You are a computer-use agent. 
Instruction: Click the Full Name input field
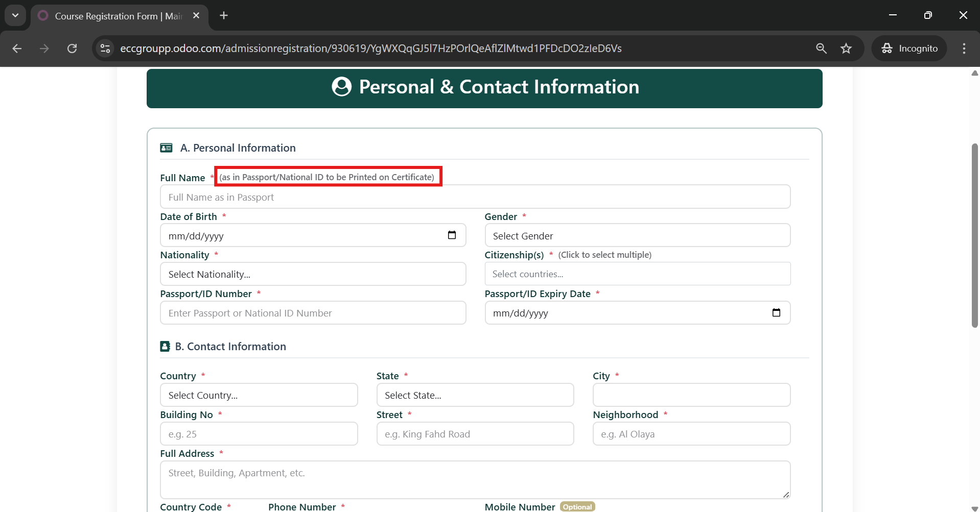click(x=475, y=197)
